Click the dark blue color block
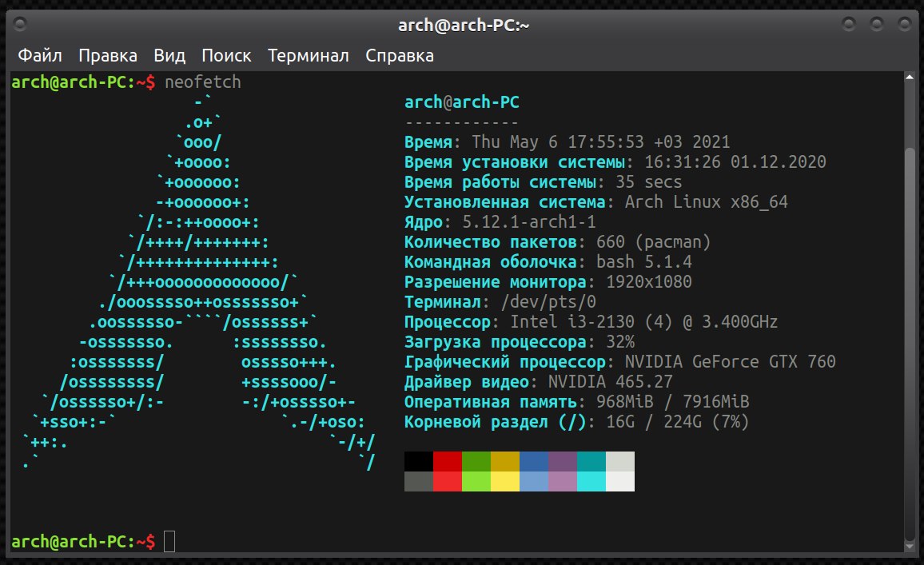 (x=534, y=461)
